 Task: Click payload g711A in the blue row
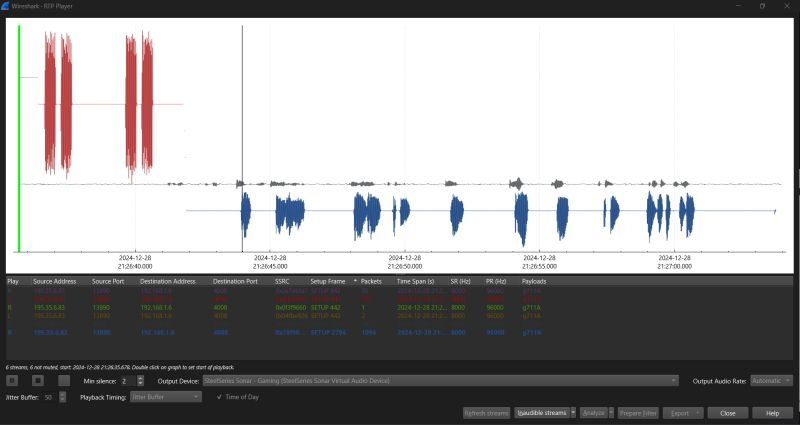(x=532, y=332)
